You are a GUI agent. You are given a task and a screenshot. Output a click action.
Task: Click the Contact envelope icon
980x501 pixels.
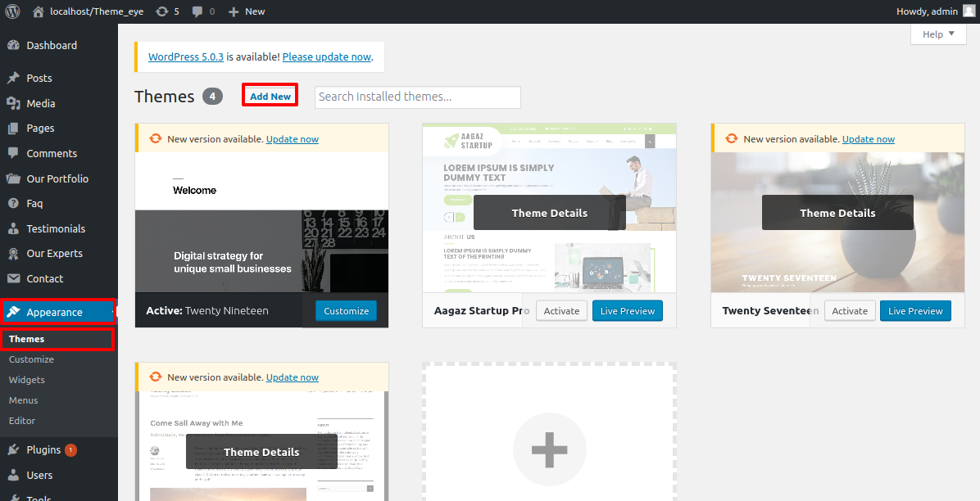[x=13, y=278]
